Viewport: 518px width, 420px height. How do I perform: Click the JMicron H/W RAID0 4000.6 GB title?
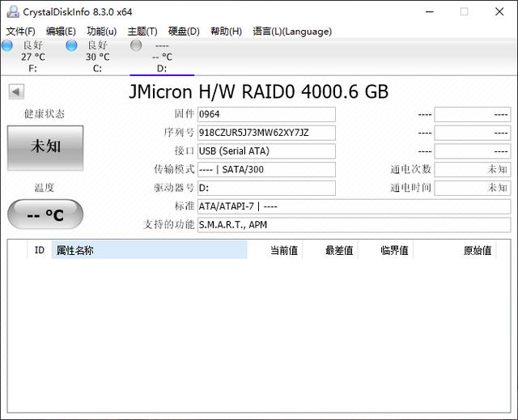tap(259, 91)
